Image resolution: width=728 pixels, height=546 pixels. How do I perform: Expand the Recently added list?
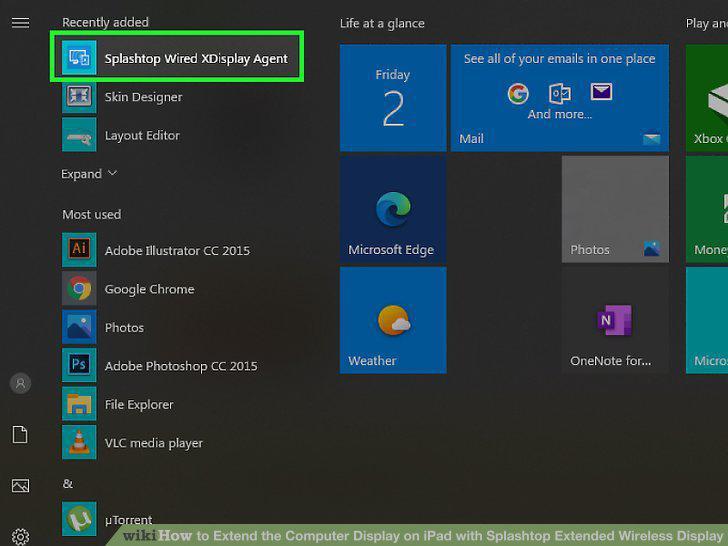(89, 174)
